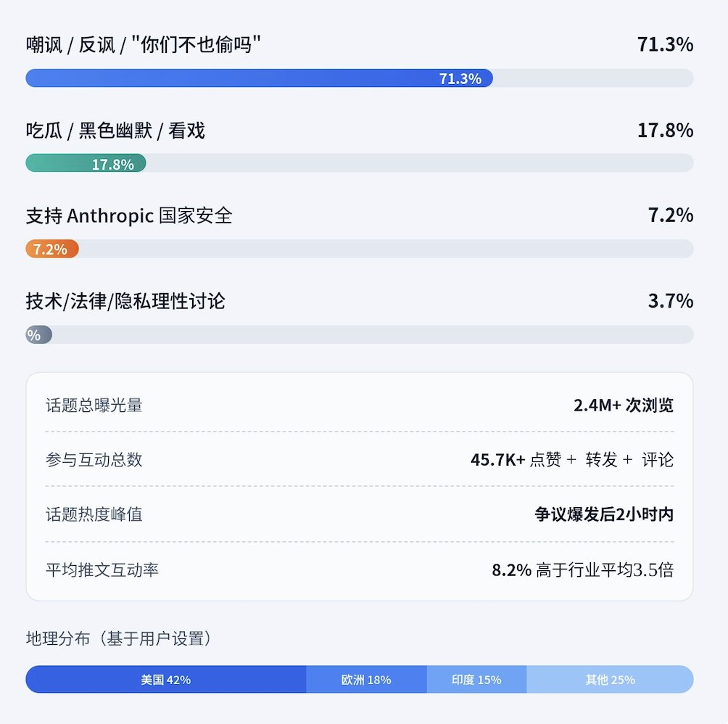
Task: Select the 吃瓜 / 黑色幽默 / 看戏 label
Action: point(115,131)
